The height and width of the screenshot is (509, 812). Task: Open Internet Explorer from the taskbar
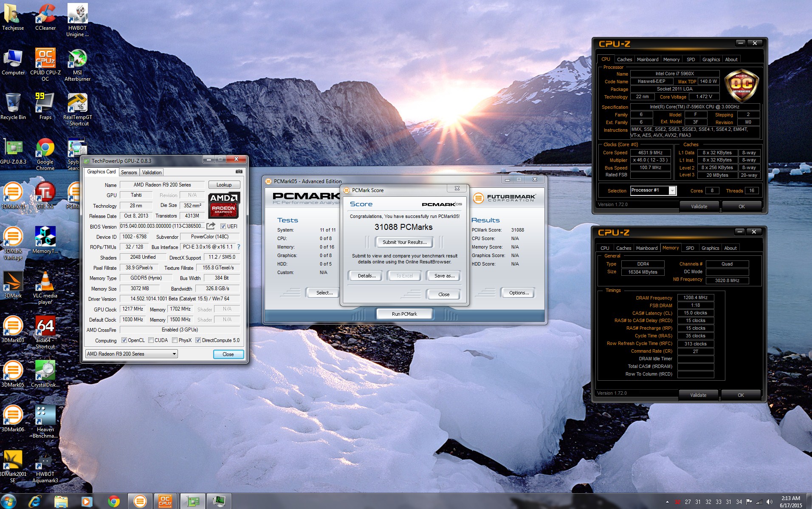click(x=34, y=501)
